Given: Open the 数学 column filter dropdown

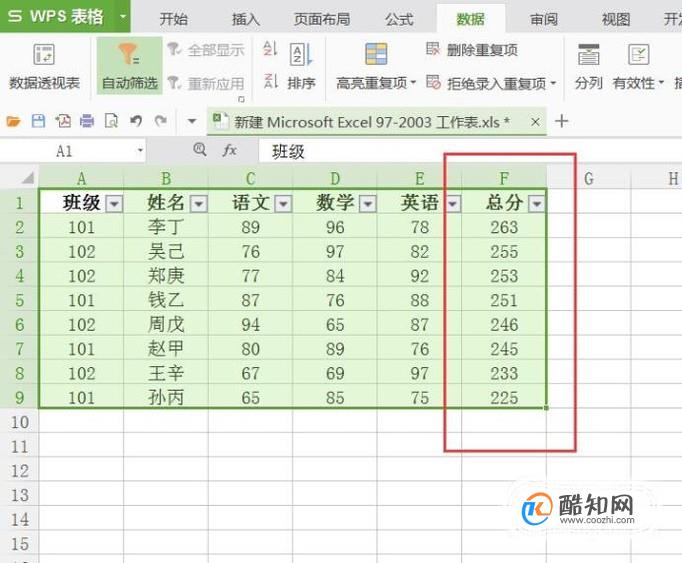Looking at the screenshot, I should (368, 204).
